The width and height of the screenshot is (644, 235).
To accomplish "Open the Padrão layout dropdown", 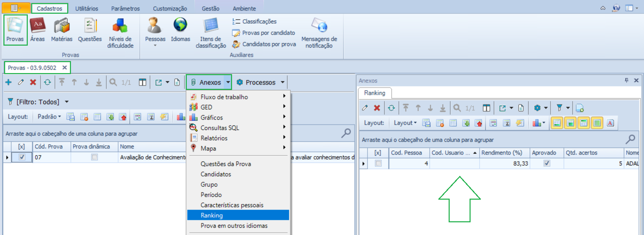I will 49,117.
